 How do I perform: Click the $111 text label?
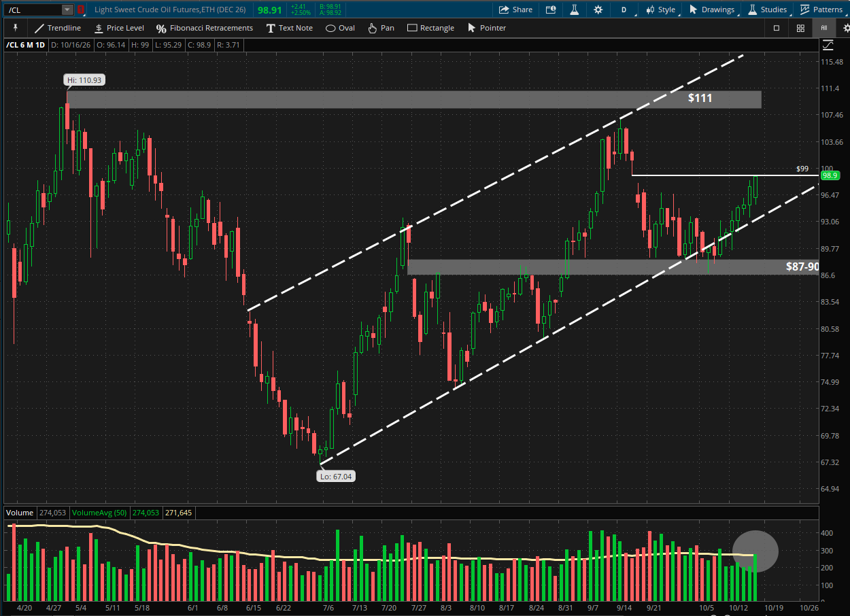[700, 99]
